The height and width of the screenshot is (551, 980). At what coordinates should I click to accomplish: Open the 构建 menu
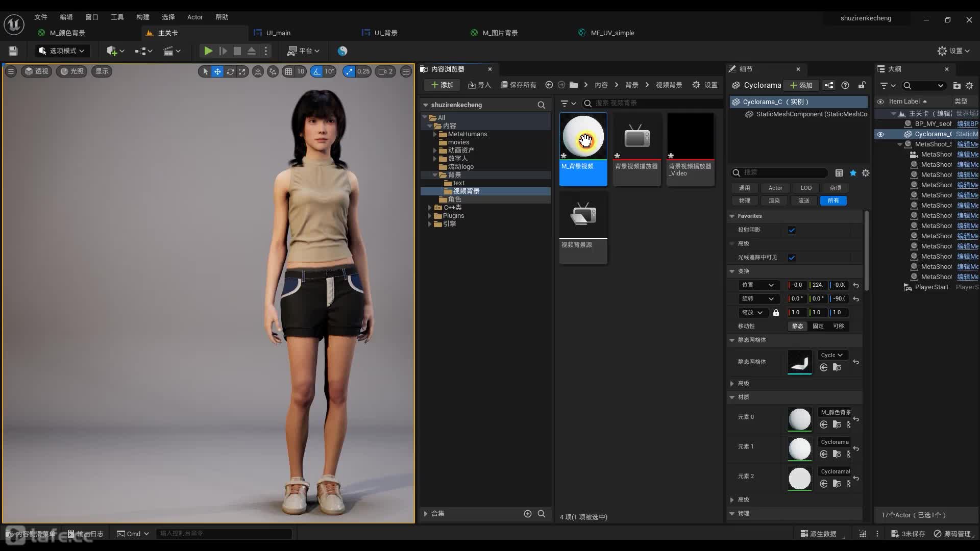143,17
